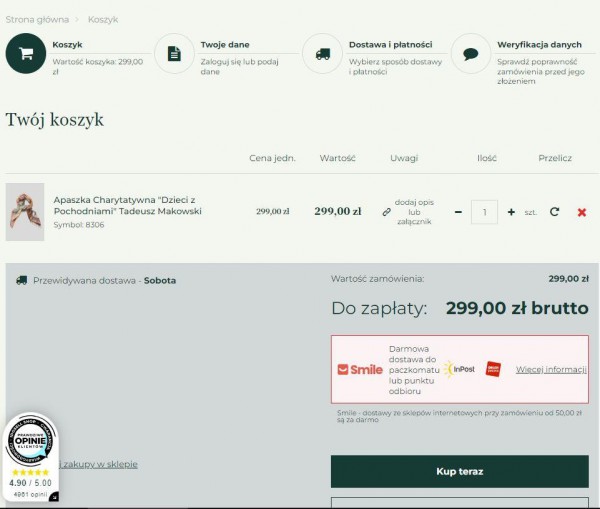Click the Smile logo
Image resolution: width=600 pixels, height=509 pixels.
360,370
